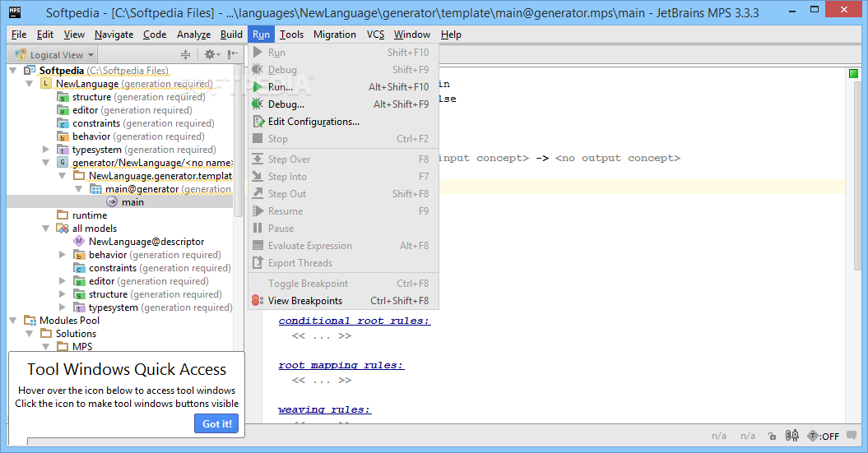Click the NewLanguage@descriptor M icon
Image resolution: width=868 pixels, height=453 pixels.
tap(79, 241)
